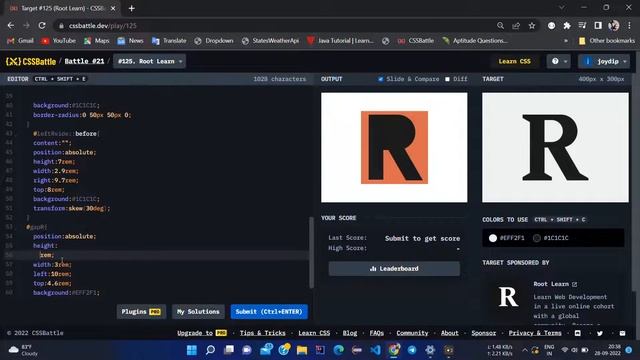Viewport: 640px width, 360px height.
Task: Open the Root Learn sponsor link
Action: 555,284
